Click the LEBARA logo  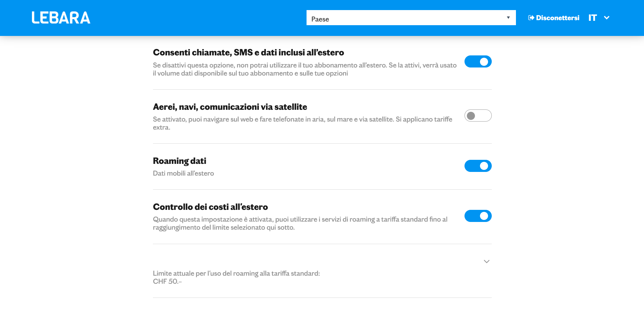tap(61, 18)
